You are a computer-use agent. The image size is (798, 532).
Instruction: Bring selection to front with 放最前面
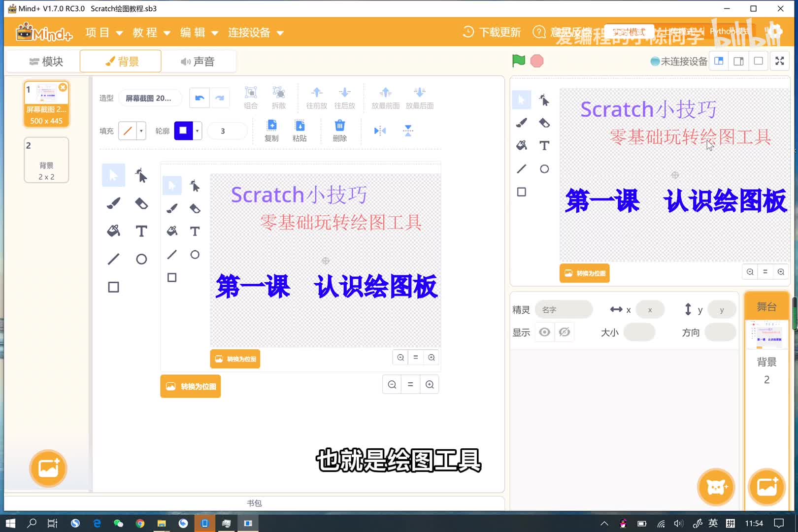coord(386,98)
